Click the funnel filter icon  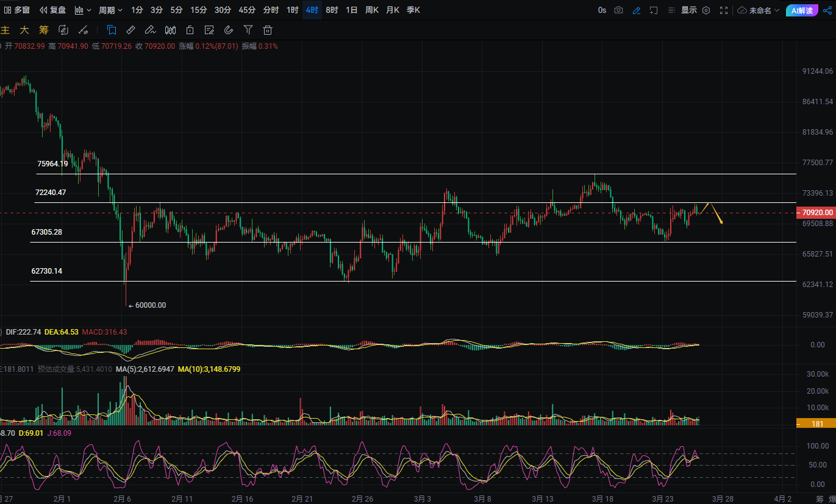pyautogui.click(x=248, y=30)
